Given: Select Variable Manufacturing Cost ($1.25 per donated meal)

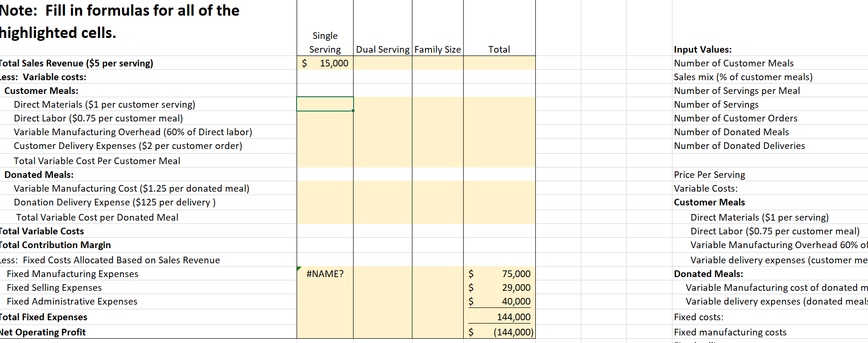Looking at the screenshot, I should tap(131, 188).
